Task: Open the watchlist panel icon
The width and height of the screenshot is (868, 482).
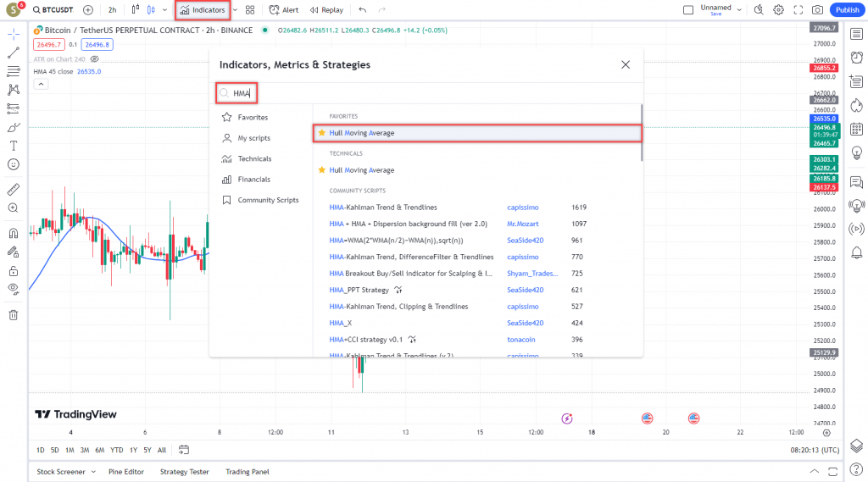Action: point(856,35)
